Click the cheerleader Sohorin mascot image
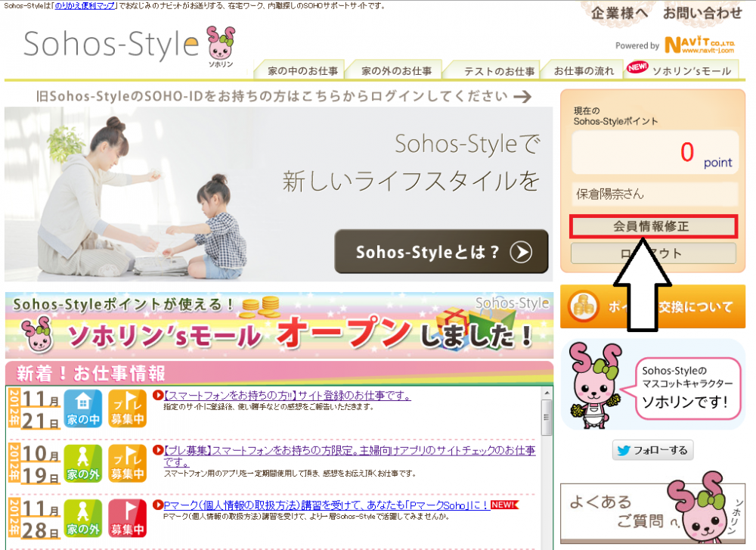The width and height of the screenshot is (756, 550). point(594,386)
